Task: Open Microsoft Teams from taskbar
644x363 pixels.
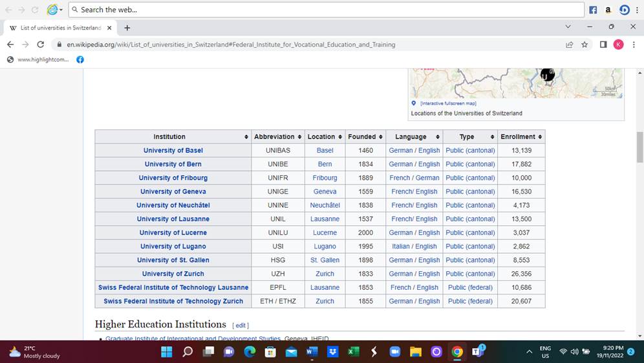Action: point(478,351)
